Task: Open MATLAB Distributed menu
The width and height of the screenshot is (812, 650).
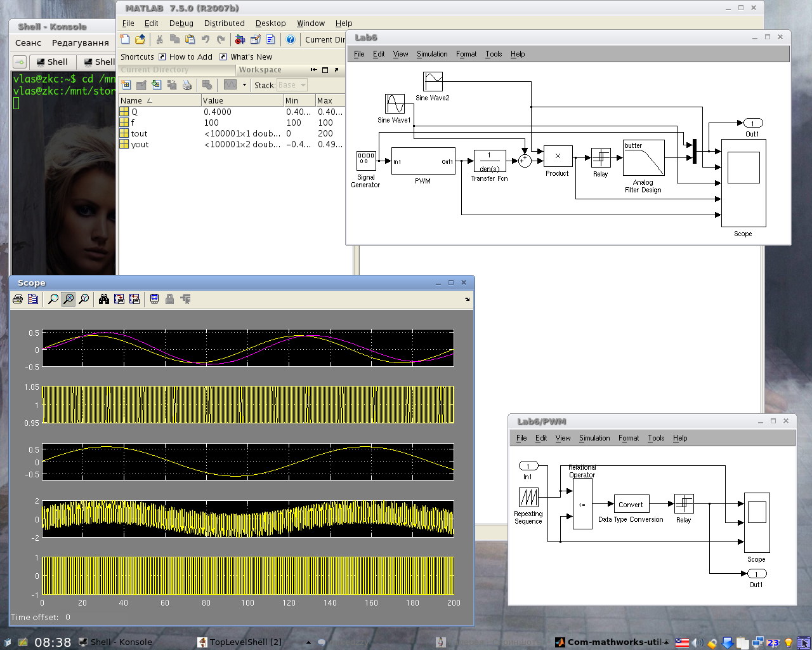Action: [x=224, y=23]
